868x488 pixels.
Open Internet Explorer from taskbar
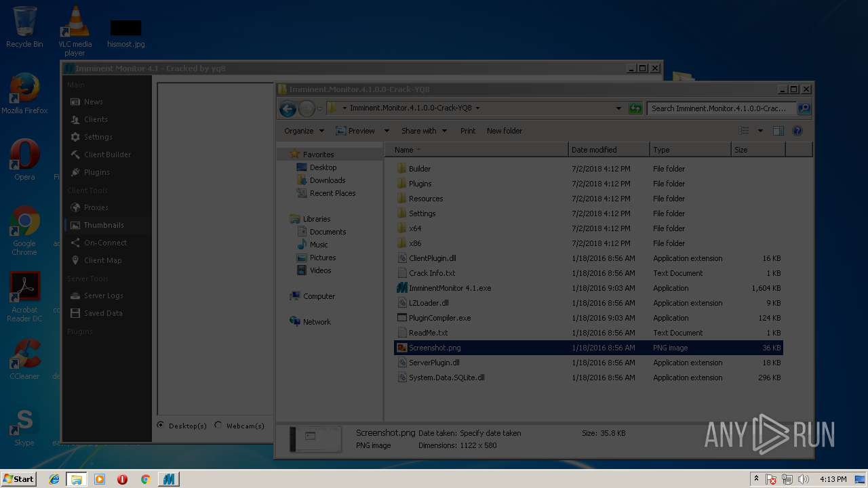point(54,479)
